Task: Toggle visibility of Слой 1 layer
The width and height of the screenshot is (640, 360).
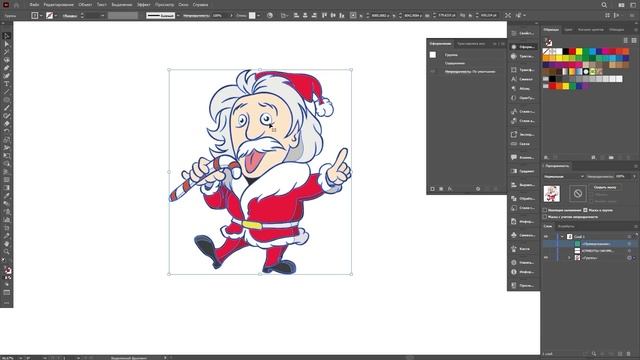Action: pyautogui.click(x=546, y=236)
